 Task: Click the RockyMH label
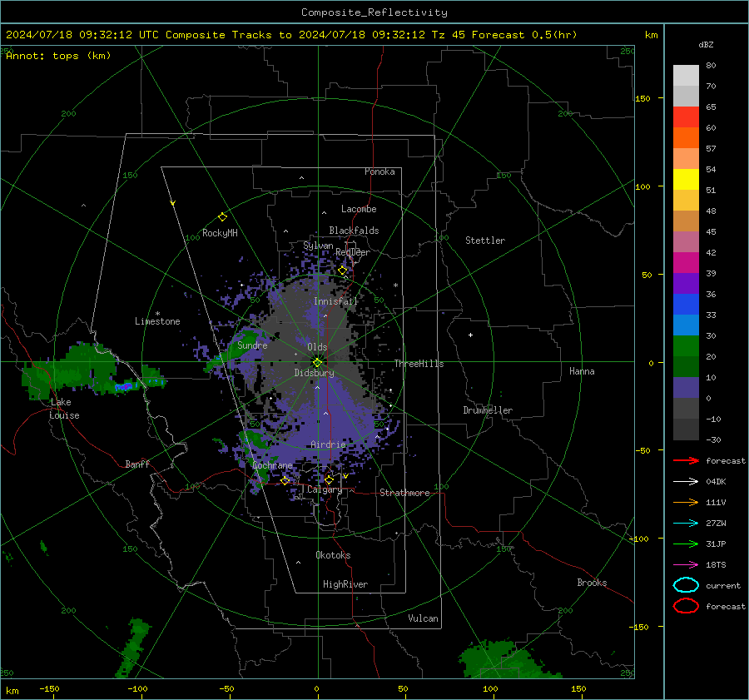[220, 233]
